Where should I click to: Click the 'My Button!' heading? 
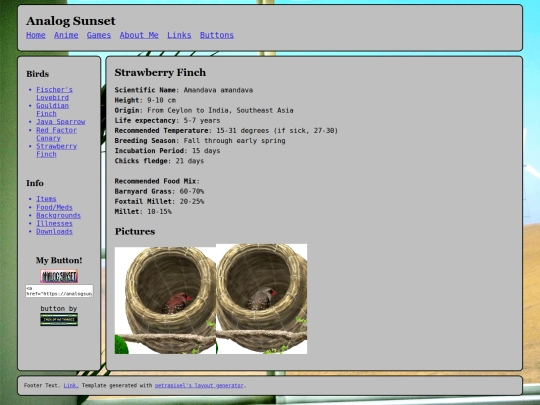point(59,260)
